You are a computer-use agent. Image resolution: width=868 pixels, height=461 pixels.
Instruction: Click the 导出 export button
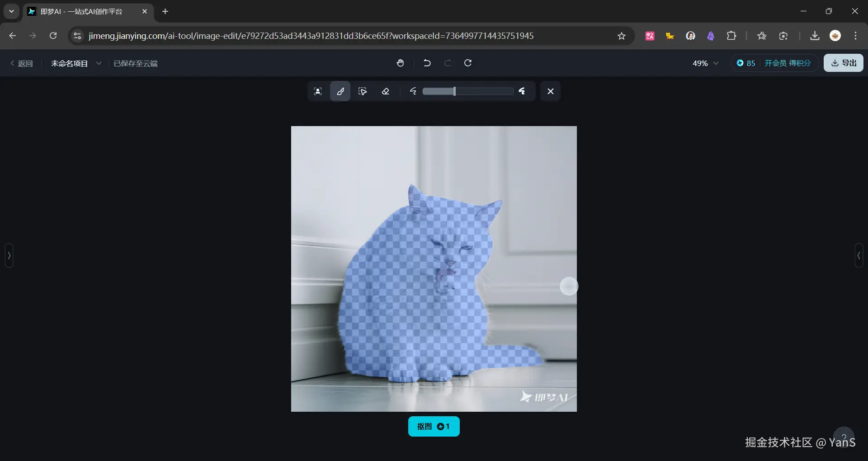(844, 63)
